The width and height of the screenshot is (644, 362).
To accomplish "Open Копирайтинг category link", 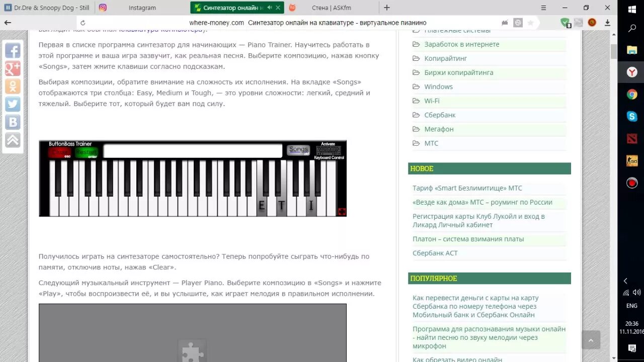I will click(446, 58).
